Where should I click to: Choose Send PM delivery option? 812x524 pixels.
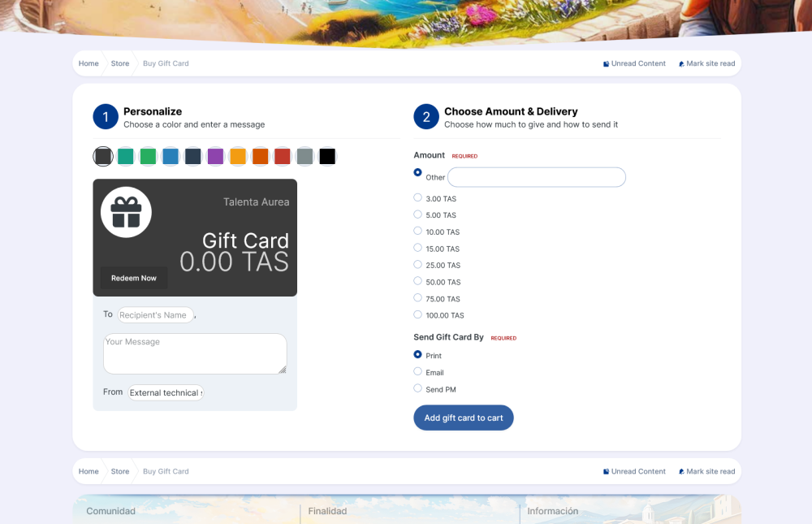(418, 388)
